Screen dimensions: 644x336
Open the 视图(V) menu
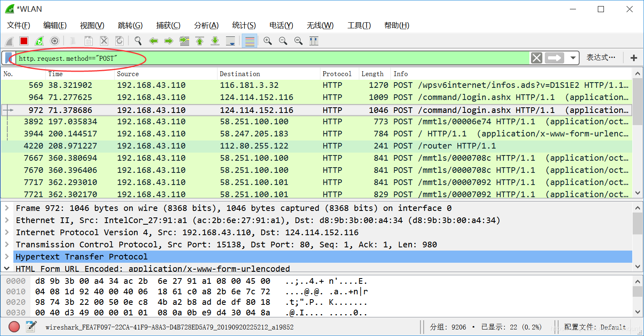(92, 26)
